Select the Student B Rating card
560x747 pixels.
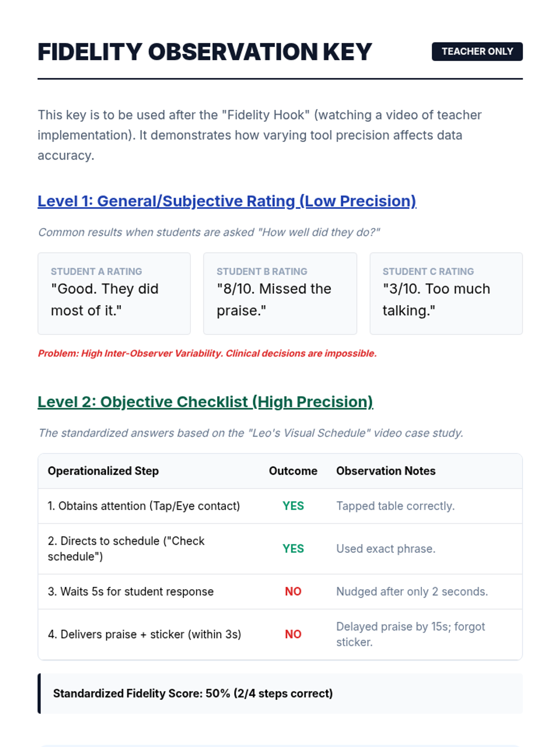(280, 294)
